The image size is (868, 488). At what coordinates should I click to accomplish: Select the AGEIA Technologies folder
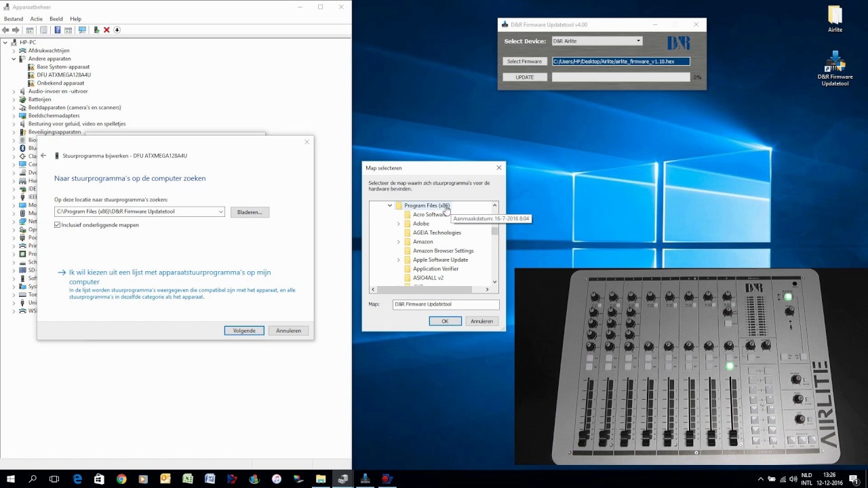click(437, 232)
